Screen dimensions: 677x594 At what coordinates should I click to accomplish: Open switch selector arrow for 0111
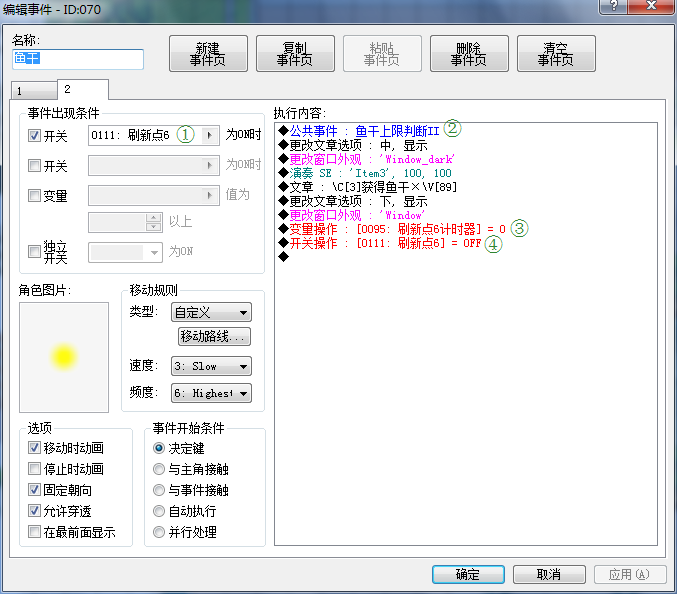[x=210, y=135]
